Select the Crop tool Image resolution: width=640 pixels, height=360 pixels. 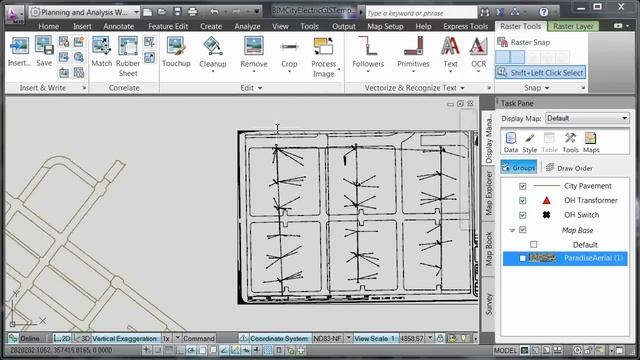(289, 47)
